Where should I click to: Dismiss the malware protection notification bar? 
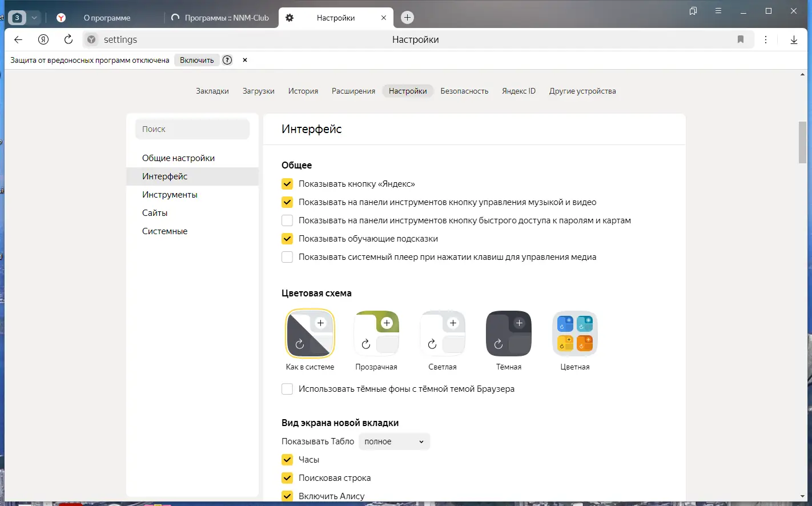pos(245,60)
